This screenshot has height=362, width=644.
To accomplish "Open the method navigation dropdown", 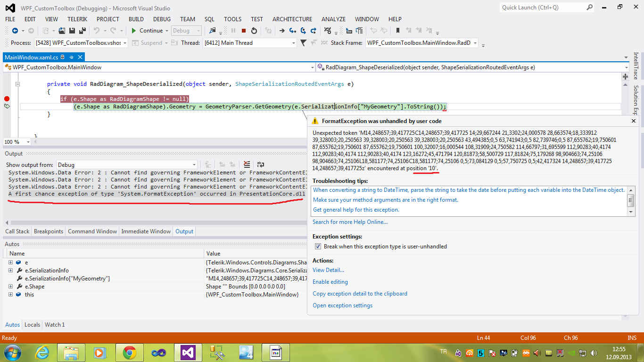I will (473, 67).
